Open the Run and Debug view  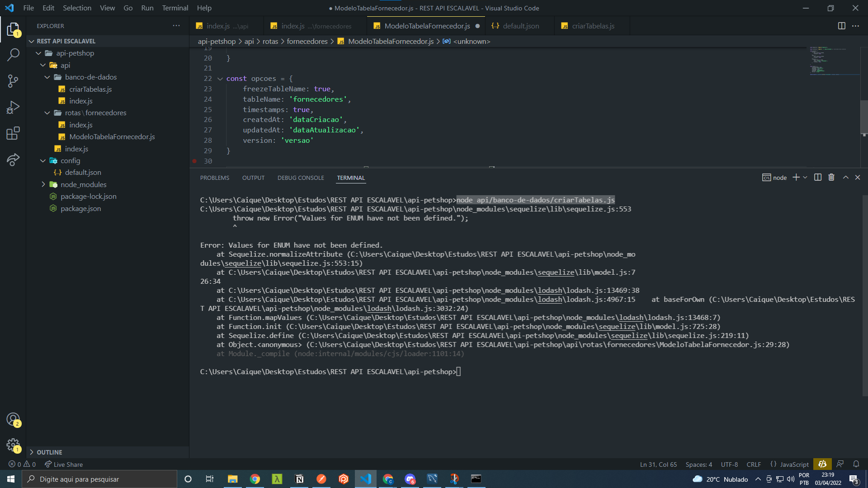[x=13, y=107]
